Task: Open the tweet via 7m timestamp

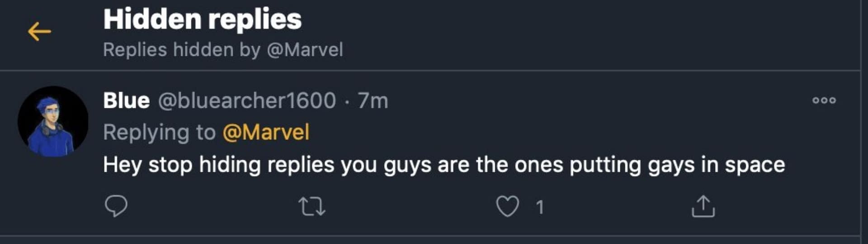Action: (373, 100)
